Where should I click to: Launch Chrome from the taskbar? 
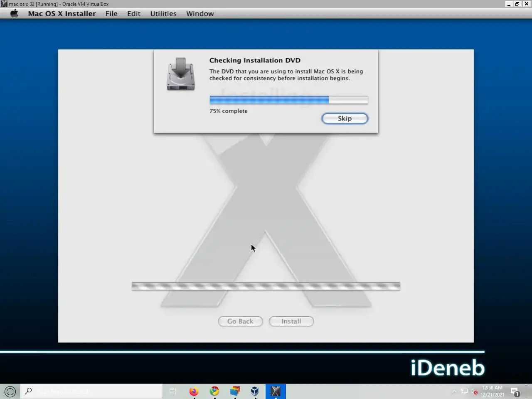(214, 391)
